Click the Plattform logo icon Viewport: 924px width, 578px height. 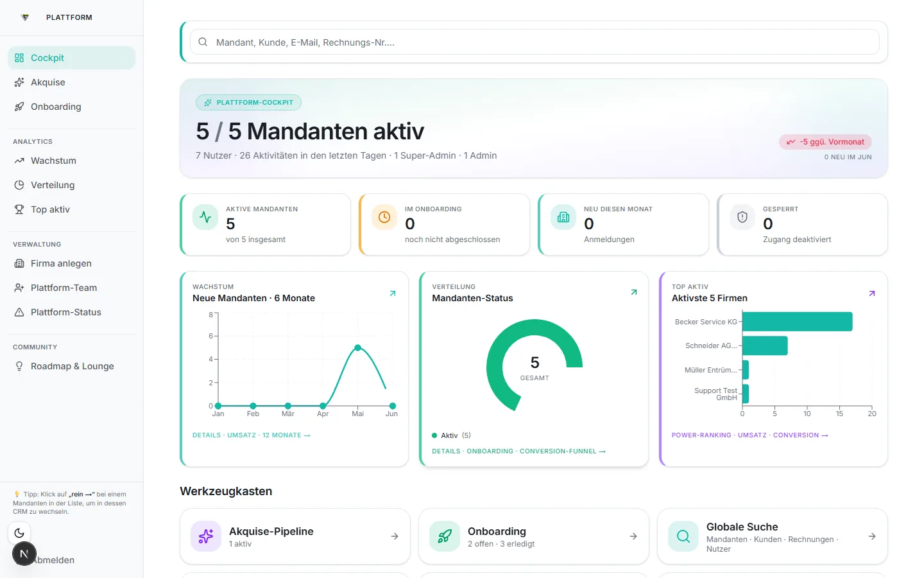tap(25, 17)
